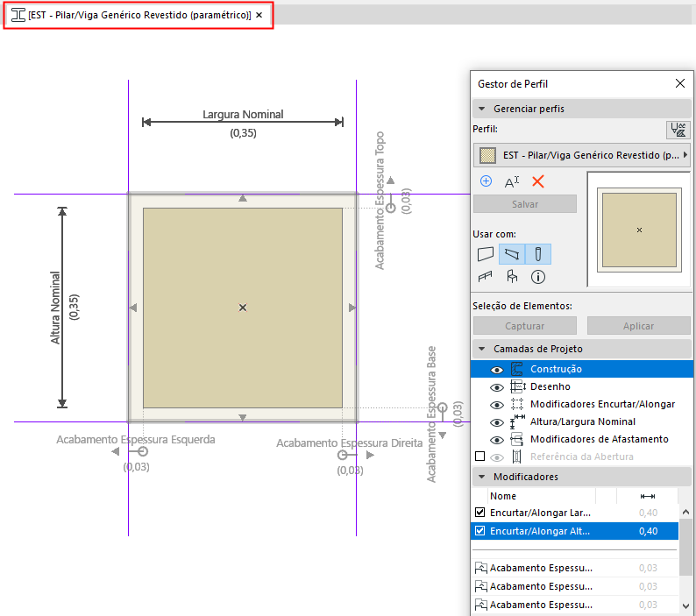Delete profile with the red X icon
This screenshot has height=616, width=696.
(x=538, y=181)
